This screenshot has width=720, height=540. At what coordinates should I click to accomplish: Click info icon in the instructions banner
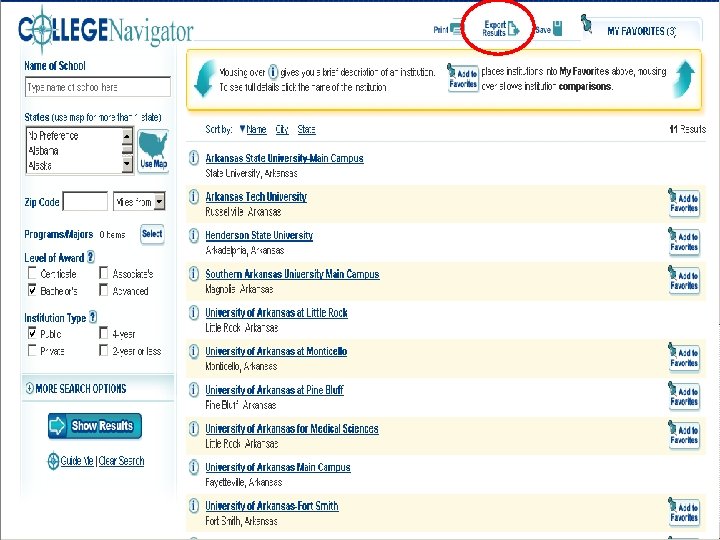(273, 72)
